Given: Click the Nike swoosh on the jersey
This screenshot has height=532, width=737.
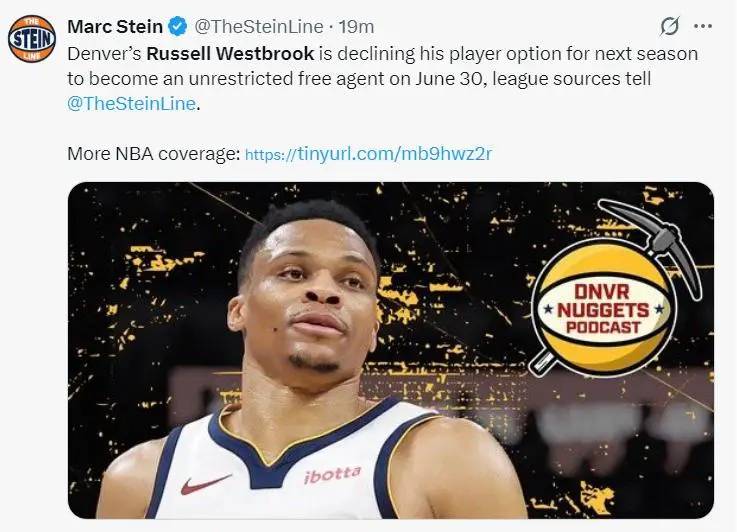Looking at the screenshot, I should point(205,484).
